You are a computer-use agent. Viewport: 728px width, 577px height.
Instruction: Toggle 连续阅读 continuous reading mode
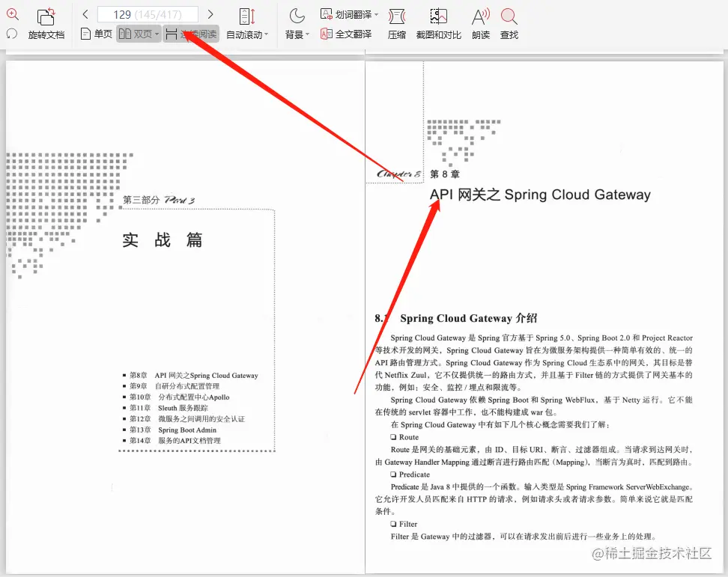pos(191,34)
